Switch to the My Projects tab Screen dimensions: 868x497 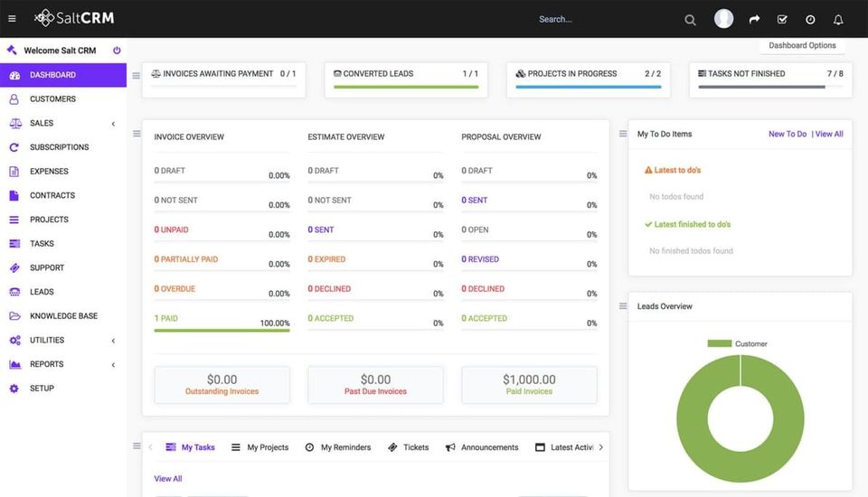click(x=259, y=447)
